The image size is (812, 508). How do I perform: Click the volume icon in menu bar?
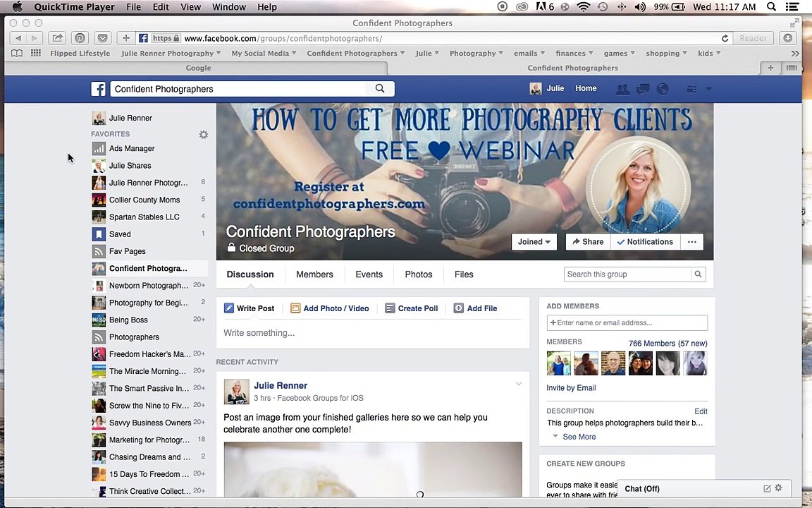pyautogui.click(x=640, y=7)
